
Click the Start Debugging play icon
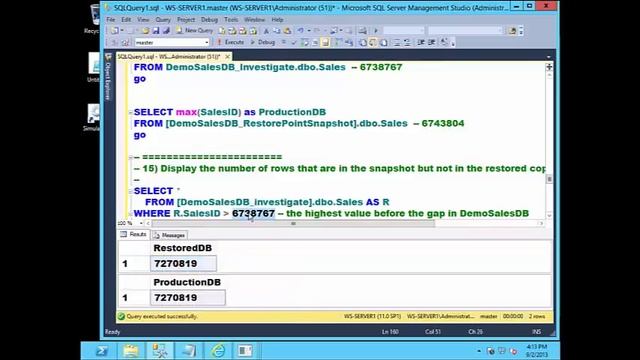click(x=376, y=31)
